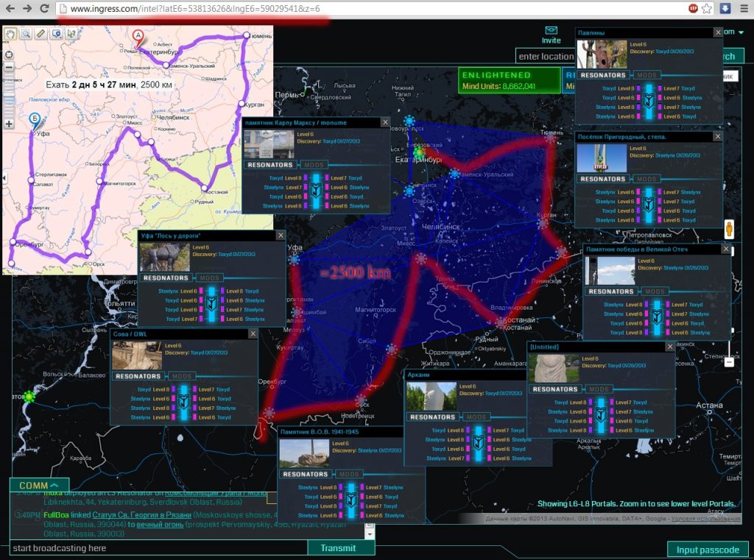
Task: Click the AdBlock Plus extension icon
Action: tap(693, 8)
